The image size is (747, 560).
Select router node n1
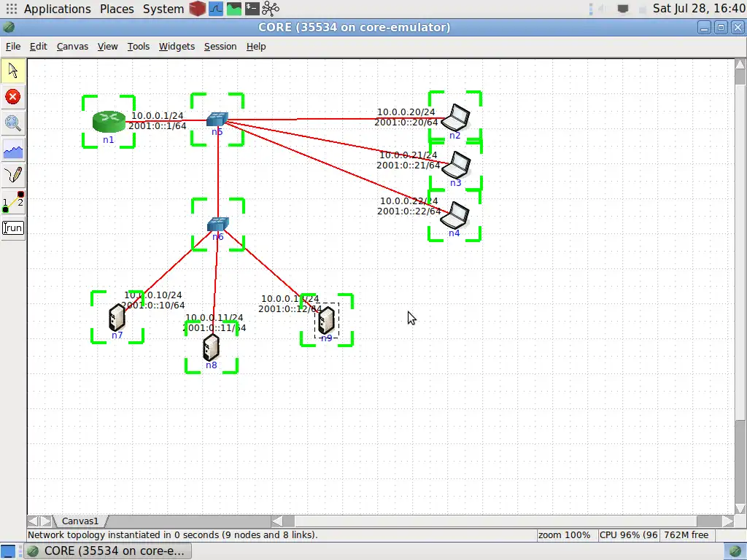point(108,120)
